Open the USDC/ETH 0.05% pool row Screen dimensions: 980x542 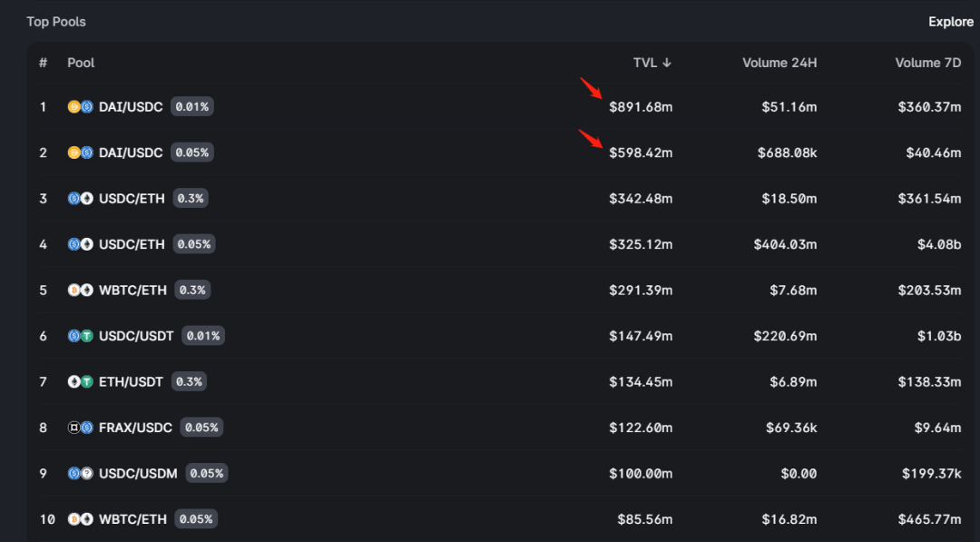click(x=132, y=244)
